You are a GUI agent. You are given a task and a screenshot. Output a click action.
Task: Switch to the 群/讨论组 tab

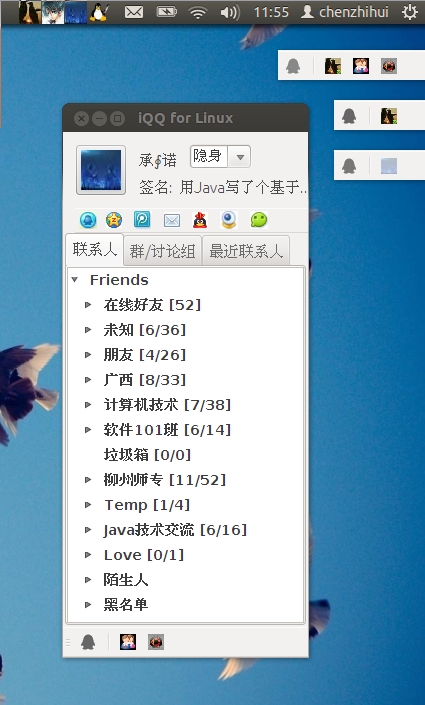[x=162, y=251]
